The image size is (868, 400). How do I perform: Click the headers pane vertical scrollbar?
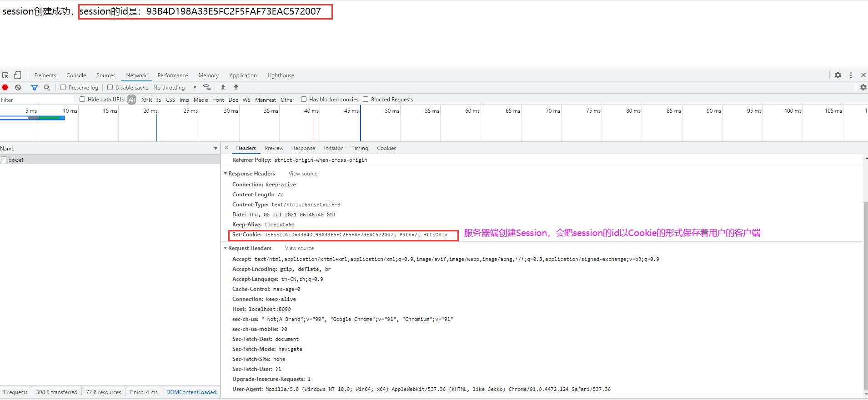pos(866,295)
